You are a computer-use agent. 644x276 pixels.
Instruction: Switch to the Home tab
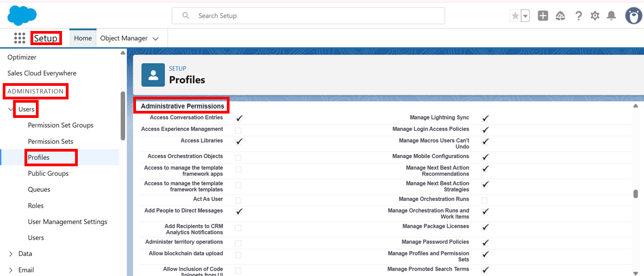83,38
